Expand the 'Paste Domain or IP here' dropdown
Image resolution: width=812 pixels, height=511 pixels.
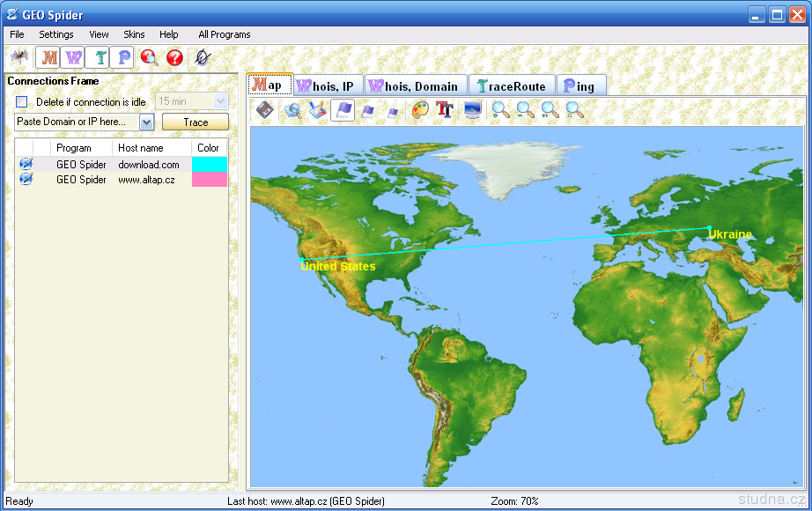pos(146,122)
